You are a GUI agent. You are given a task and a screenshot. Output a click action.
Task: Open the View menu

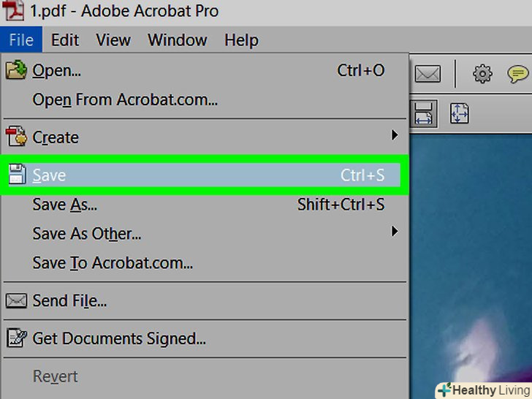click(113, 39)
